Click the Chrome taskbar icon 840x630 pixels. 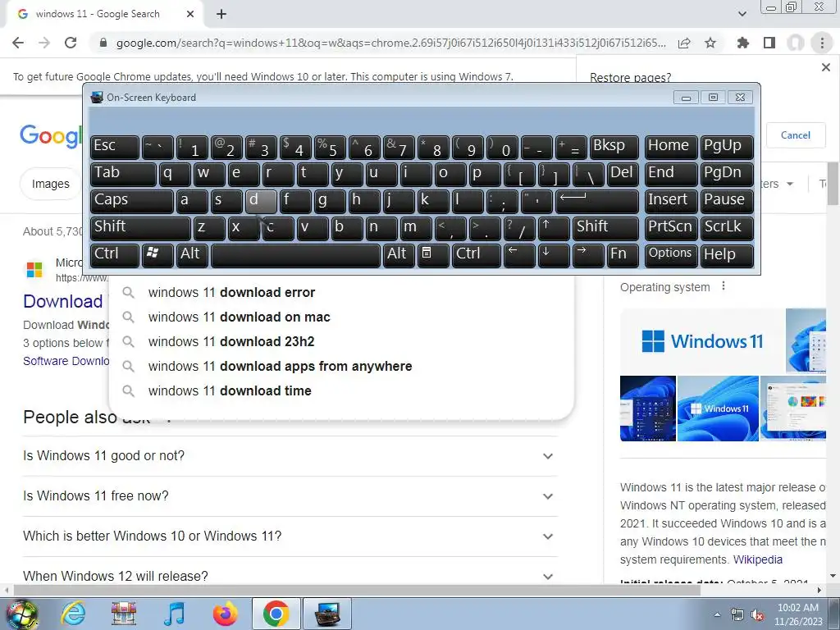[x=276, y=614]
